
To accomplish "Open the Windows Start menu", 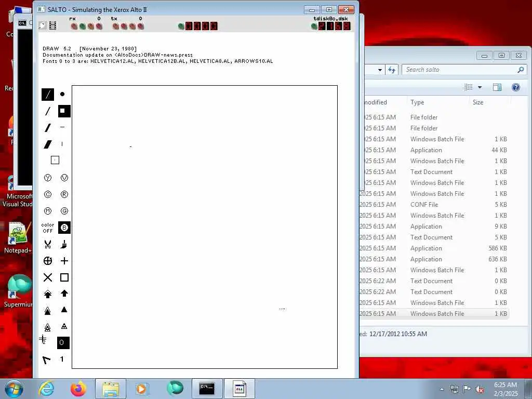I will (14, 389).
